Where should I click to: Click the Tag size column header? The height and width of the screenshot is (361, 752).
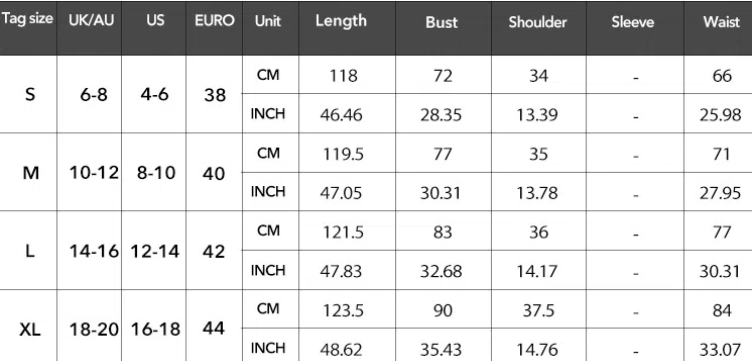(x=27, y=20)
